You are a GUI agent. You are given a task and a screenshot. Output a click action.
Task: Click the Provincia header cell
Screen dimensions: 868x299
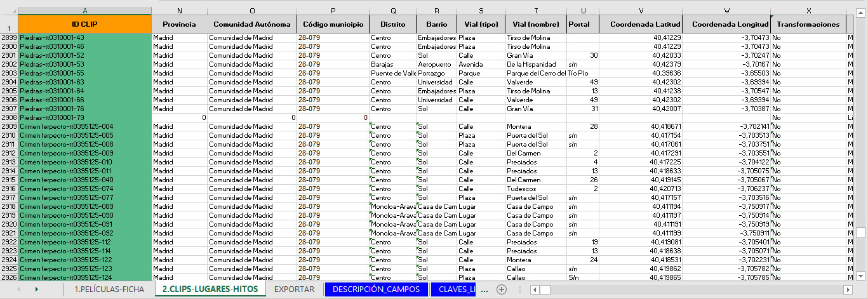pos(180,24)
